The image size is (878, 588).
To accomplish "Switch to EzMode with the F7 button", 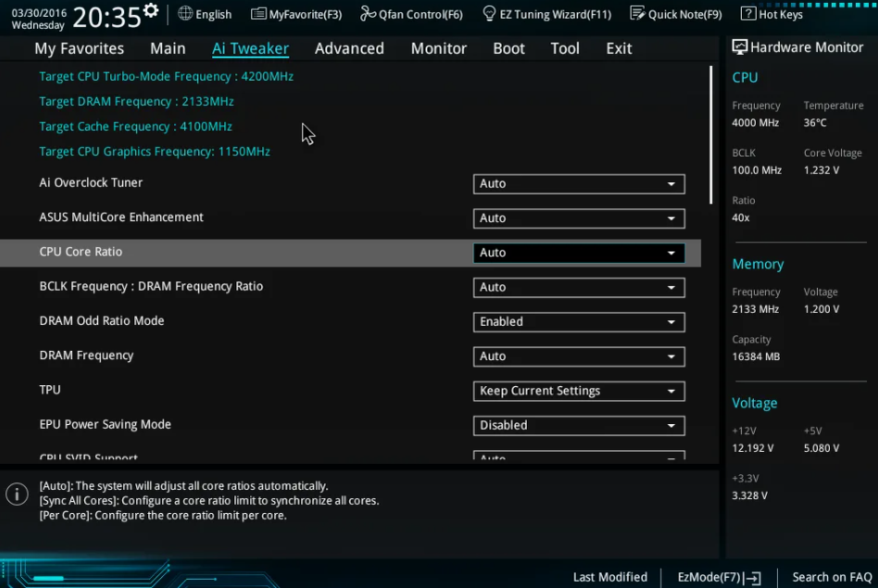I will click(718, 576).
